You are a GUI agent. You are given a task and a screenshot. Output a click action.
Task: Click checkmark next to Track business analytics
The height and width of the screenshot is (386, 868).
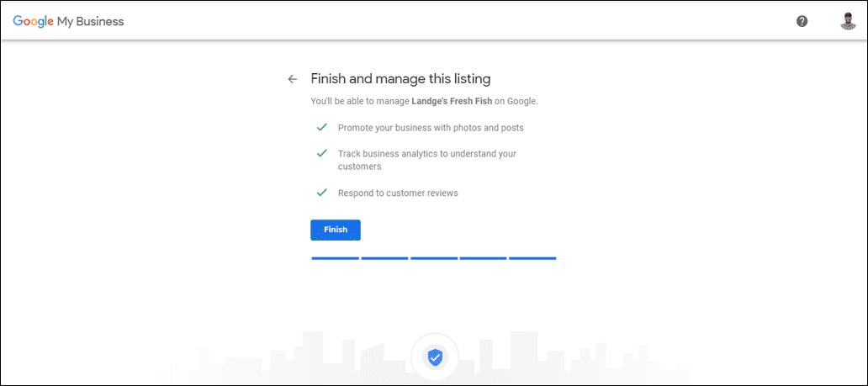(x=321, y=153)
